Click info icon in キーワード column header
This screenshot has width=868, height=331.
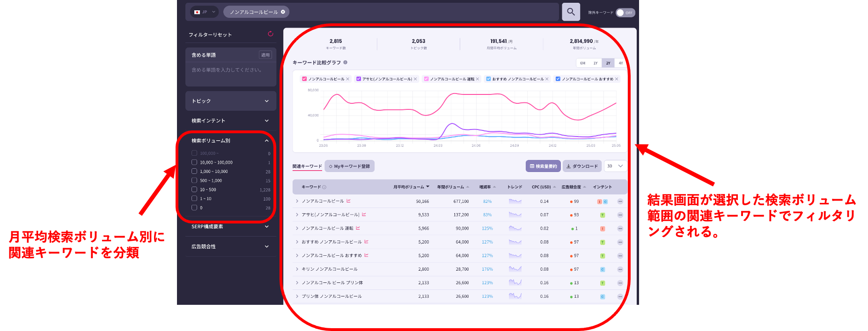[324, 187]
